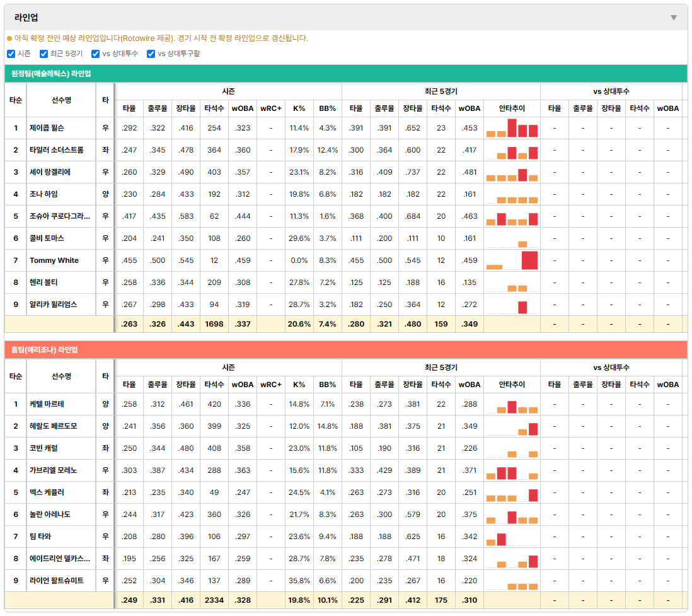
Task: Toggle the 최근 5경기 checkbox
Action: [x=43, y=54]
